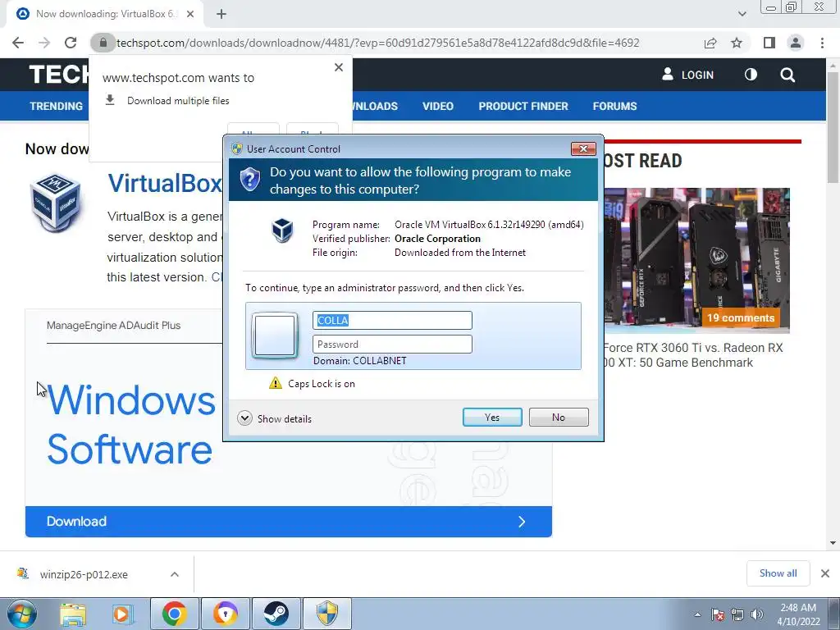The width and height of the screenshot is (840, 630).
Task: Open the browser side panel icon
Action: pos(769,43)
